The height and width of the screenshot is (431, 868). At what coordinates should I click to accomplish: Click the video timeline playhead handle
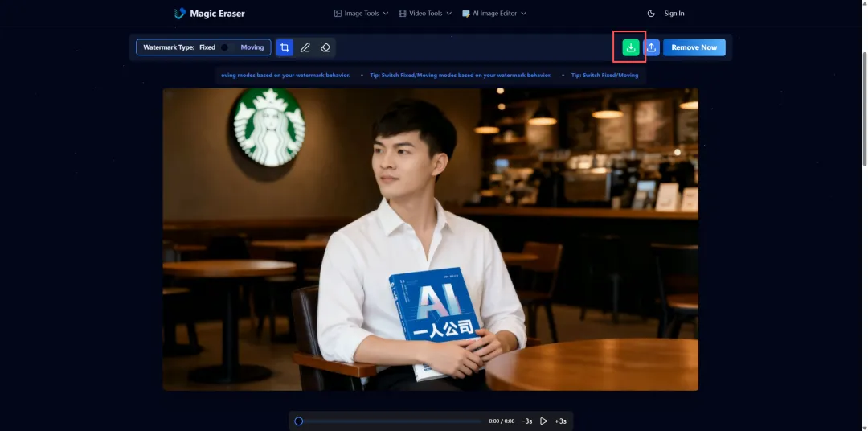coord(298,421)
